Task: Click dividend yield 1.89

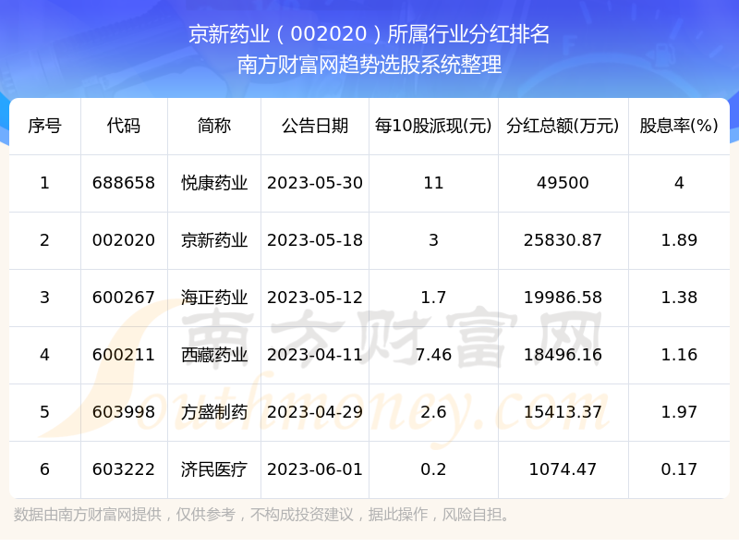Action: (x=679, y=240)
